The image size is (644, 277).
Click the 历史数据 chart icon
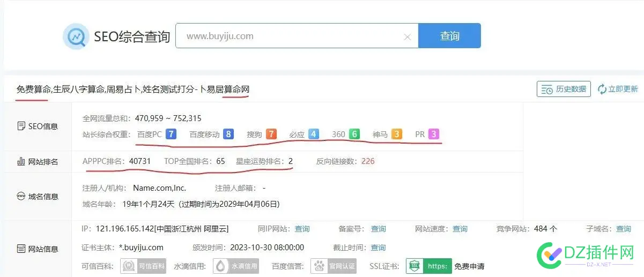point(547,89)
